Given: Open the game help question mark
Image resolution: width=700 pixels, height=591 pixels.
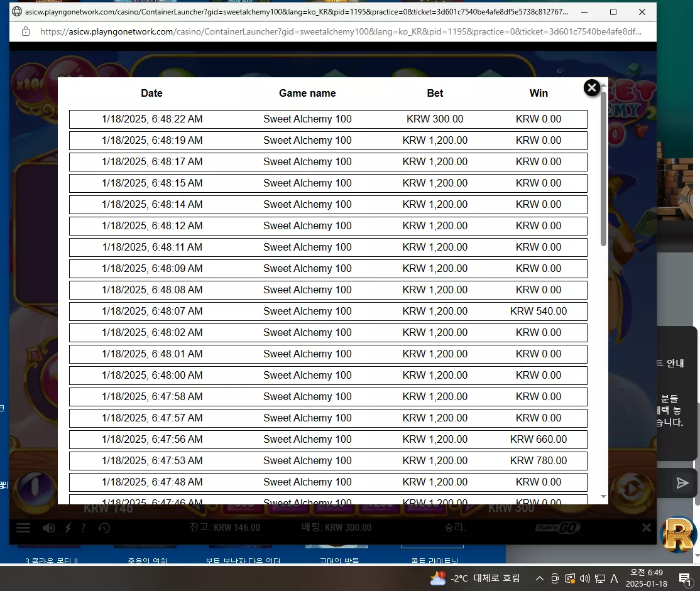Looking at the screenshot, I should pyautogui.click(x=83, y=528).
